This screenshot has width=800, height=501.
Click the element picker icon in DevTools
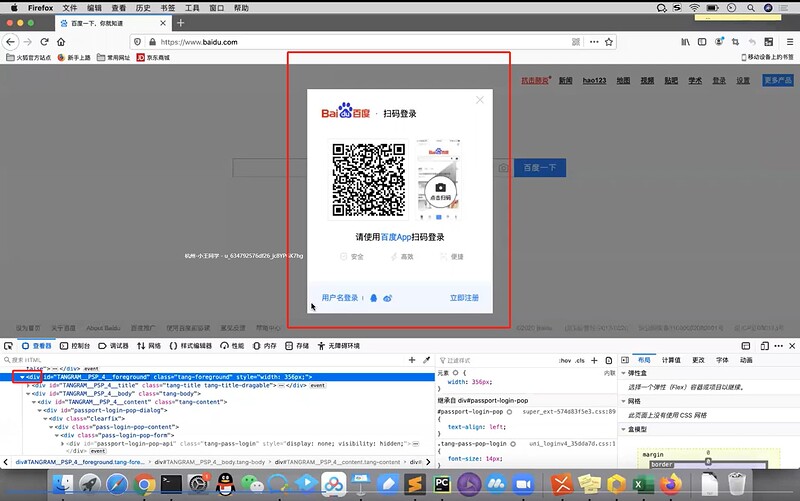8,346
